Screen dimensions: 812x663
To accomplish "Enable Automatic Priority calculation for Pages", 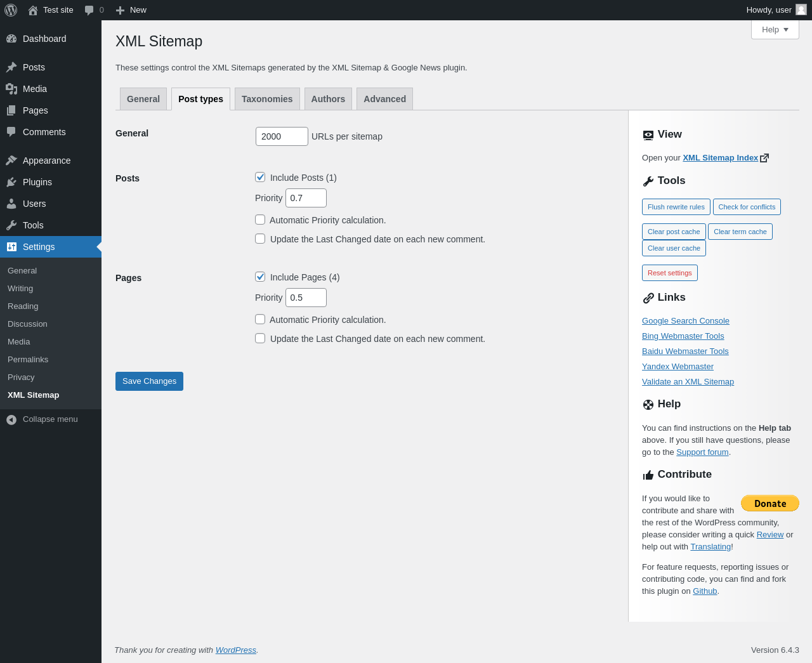I will coord(260,319).
